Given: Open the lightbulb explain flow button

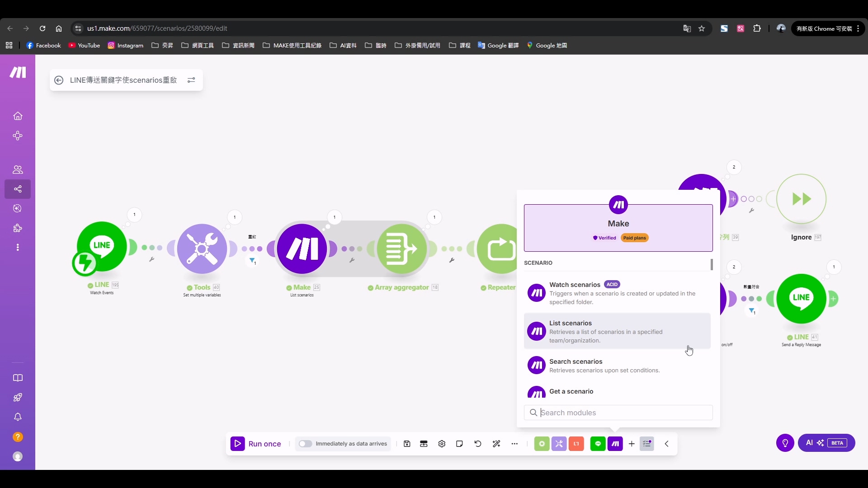Looking at the screenshot, I should click(x=785, y=443).
